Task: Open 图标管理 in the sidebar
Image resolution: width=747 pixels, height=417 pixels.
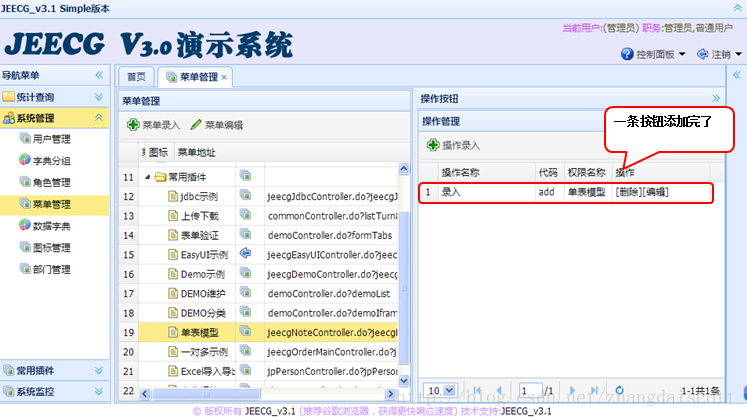Action: (51, 248)
